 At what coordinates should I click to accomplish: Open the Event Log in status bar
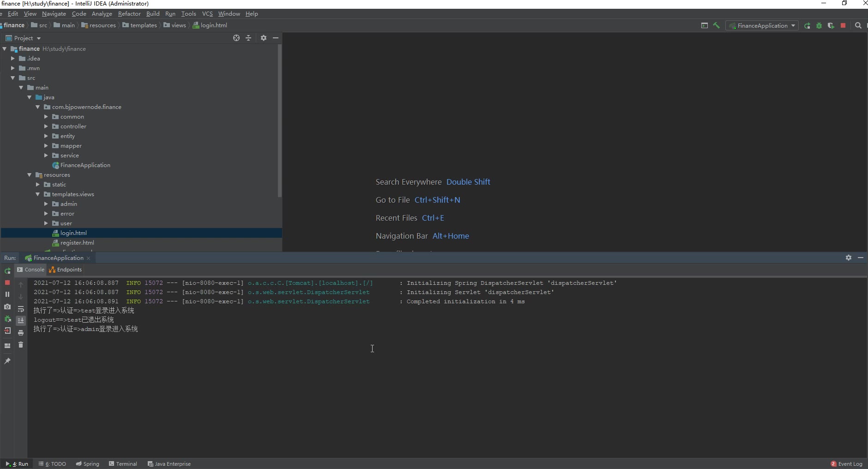(x=846, y=464)
